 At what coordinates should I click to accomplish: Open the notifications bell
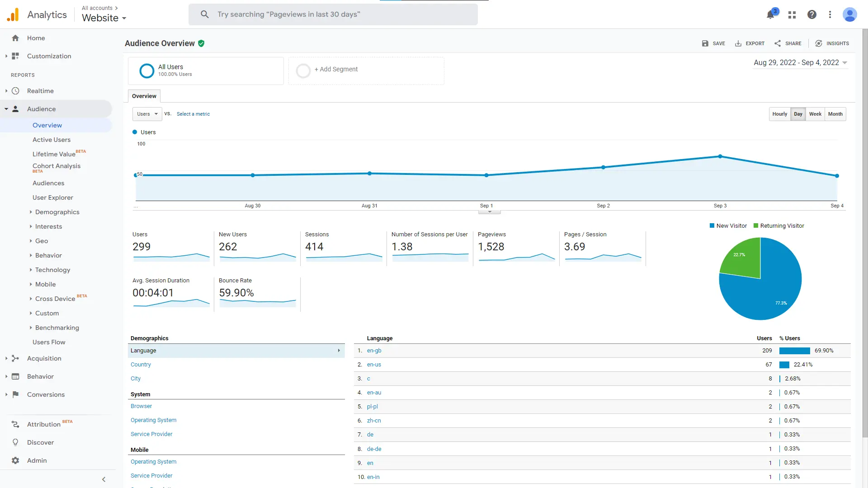point(770,15)
